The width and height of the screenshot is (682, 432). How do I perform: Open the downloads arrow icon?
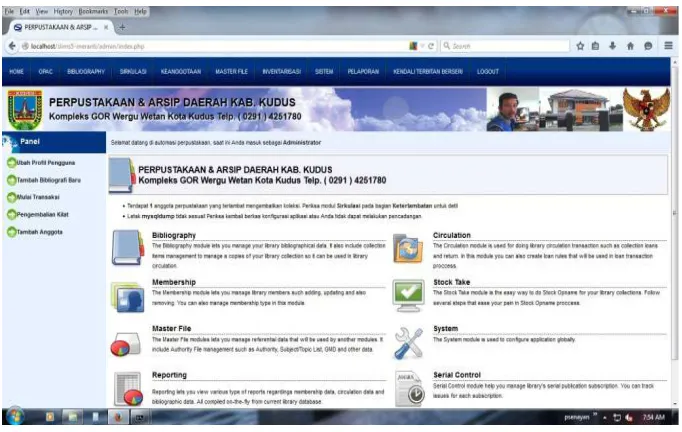click(612, 46)
